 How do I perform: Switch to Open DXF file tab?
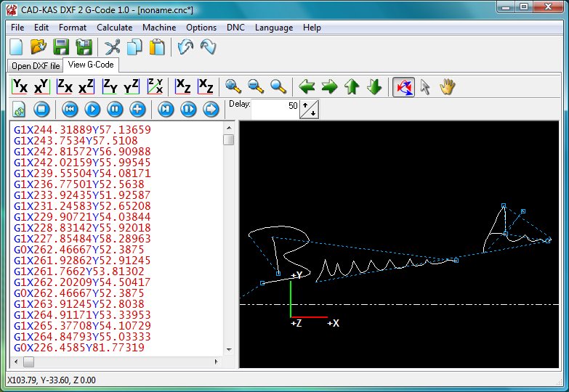pos(35,66)
